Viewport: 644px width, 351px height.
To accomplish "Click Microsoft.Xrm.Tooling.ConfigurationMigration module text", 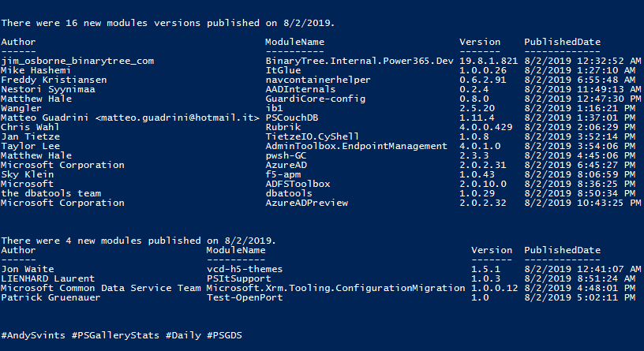I will 336,288.
